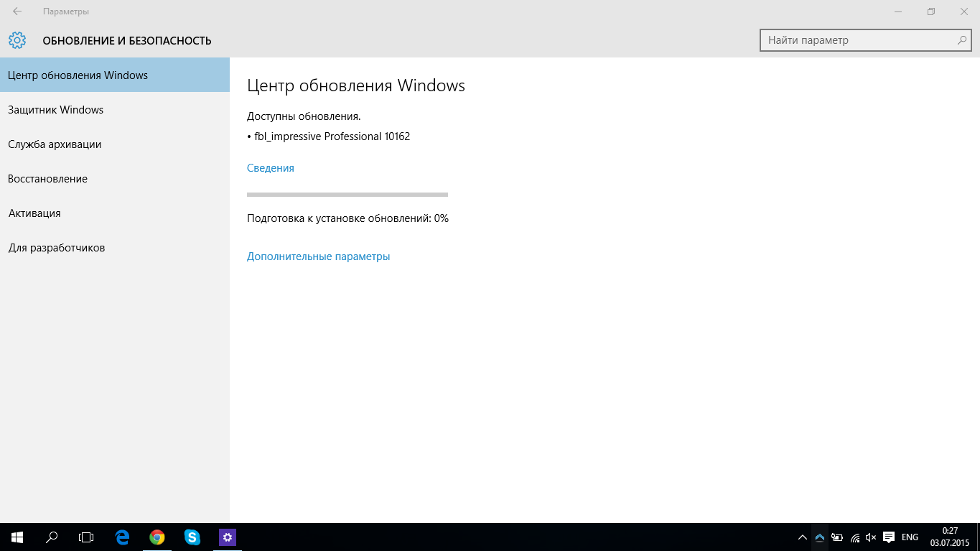Switch the ENG input language indicator

coord(910,537)
